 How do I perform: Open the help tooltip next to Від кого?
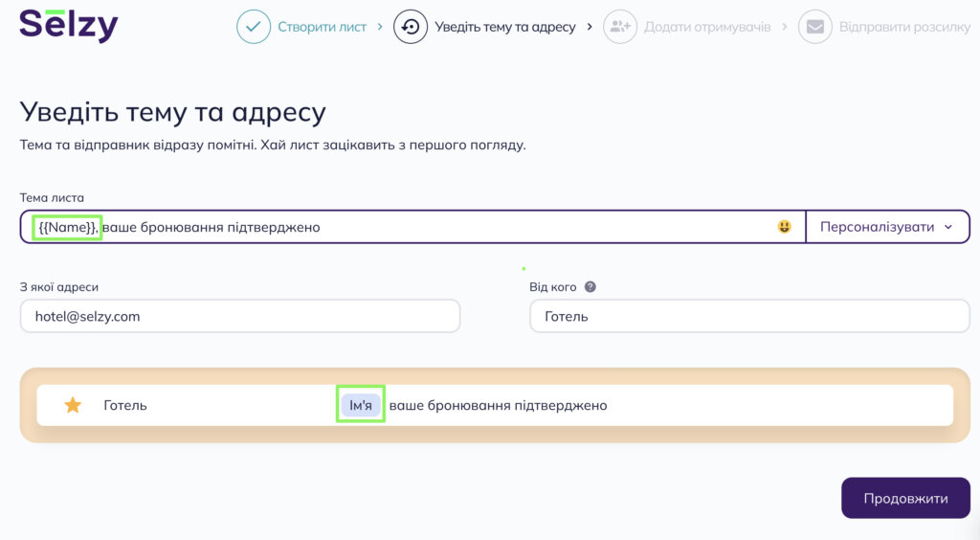tap(590, 287)
